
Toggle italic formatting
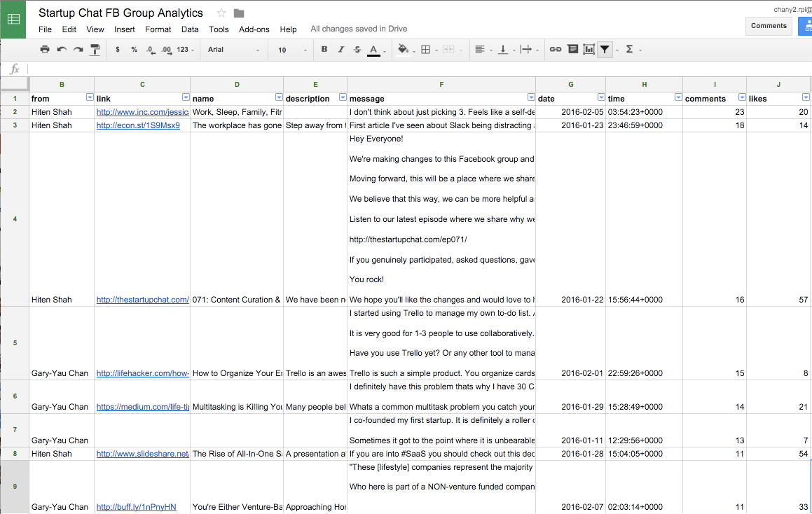click(340, 49)
